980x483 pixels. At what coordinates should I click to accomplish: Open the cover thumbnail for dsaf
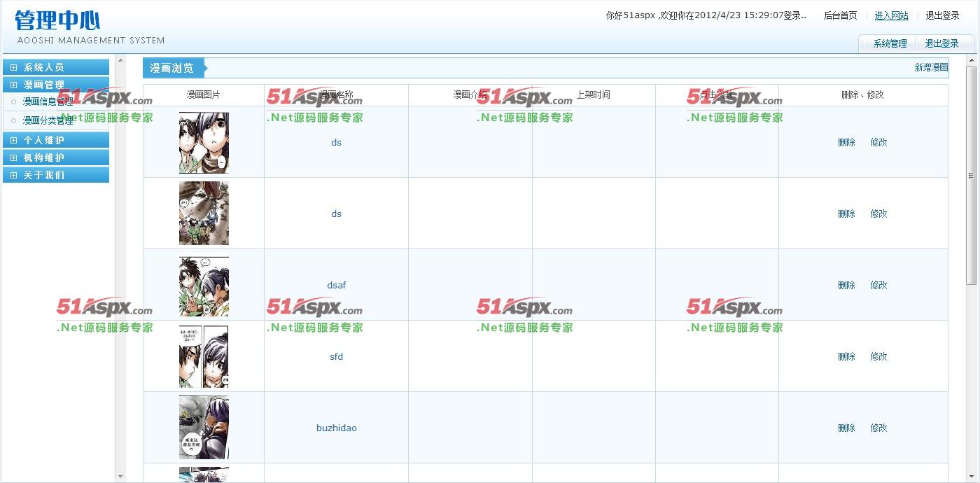point(204,285)
